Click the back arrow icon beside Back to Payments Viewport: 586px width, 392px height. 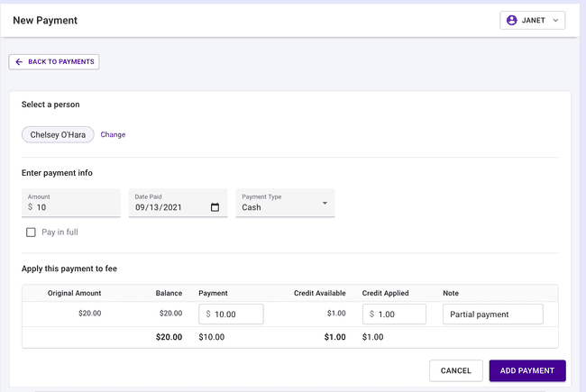click(x=19, y=62)
